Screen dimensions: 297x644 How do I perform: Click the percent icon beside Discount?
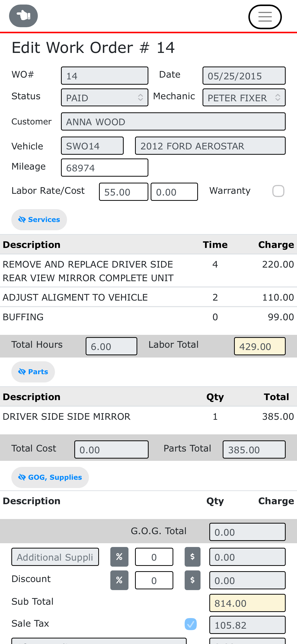point(119,580)
